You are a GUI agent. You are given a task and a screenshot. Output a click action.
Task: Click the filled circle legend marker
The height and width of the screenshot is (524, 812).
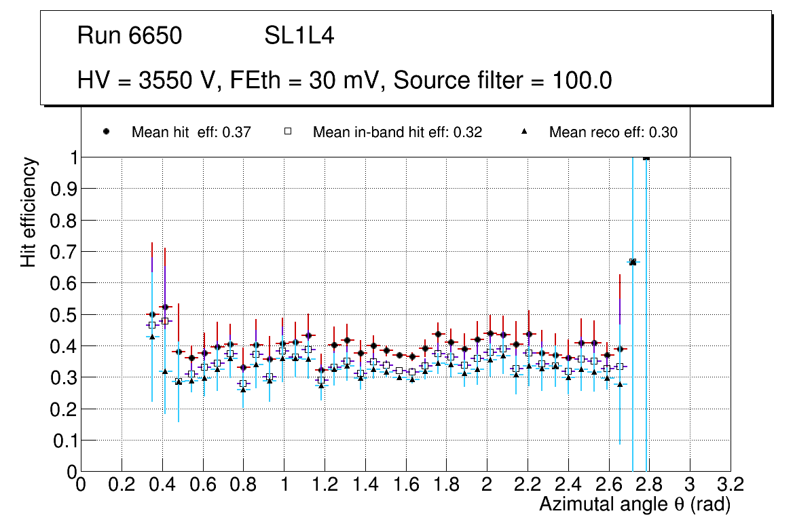106,132
